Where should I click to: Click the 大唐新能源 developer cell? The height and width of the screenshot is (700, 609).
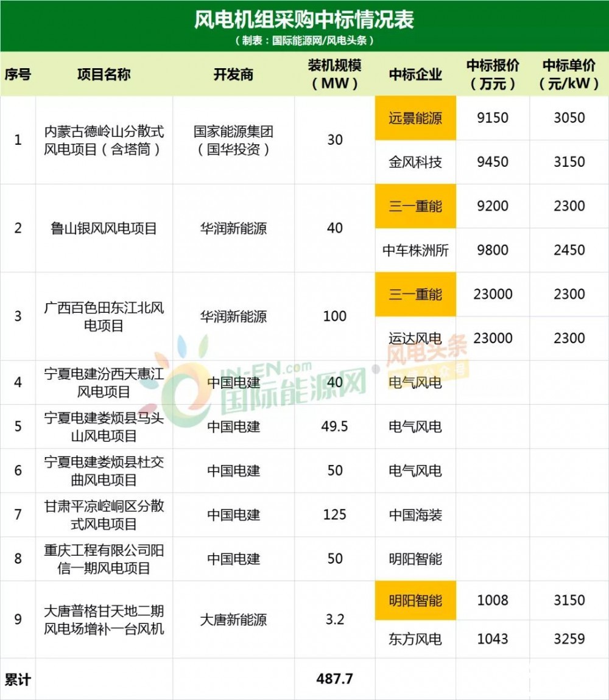click(233, 620)
